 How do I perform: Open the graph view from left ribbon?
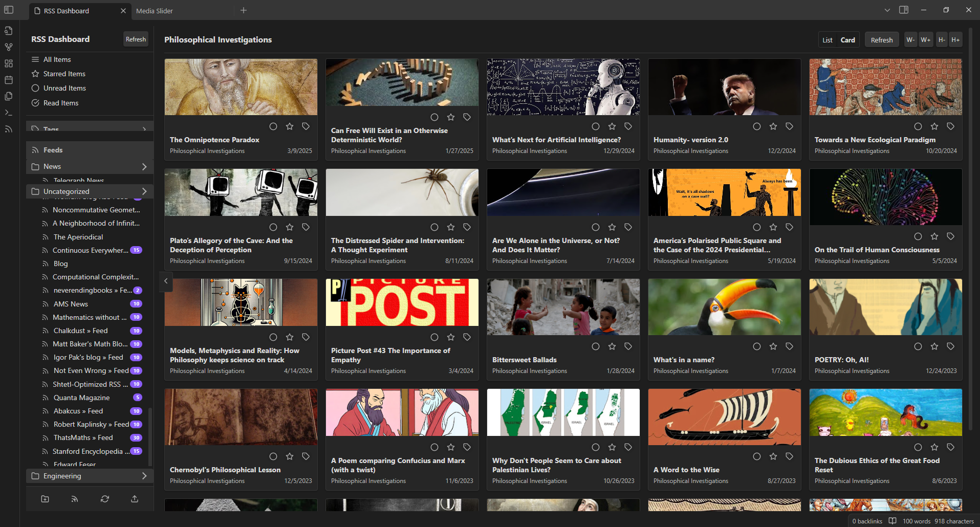coord(9,47)
